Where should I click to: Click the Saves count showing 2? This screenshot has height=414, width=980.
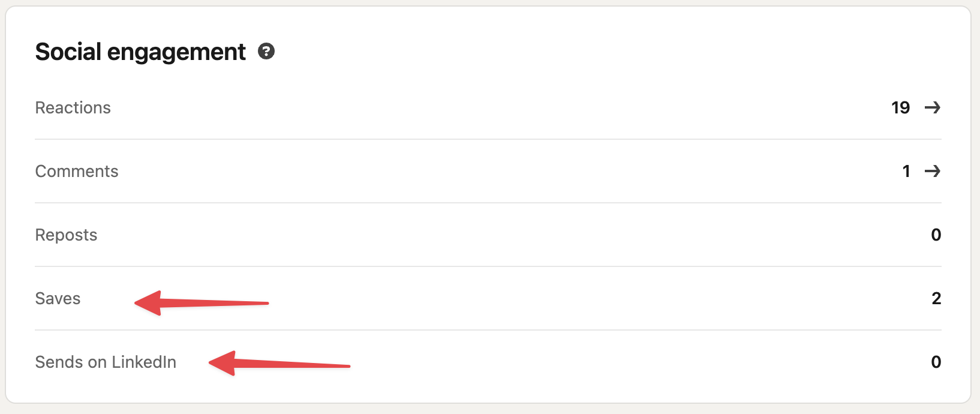pos(936,298)
